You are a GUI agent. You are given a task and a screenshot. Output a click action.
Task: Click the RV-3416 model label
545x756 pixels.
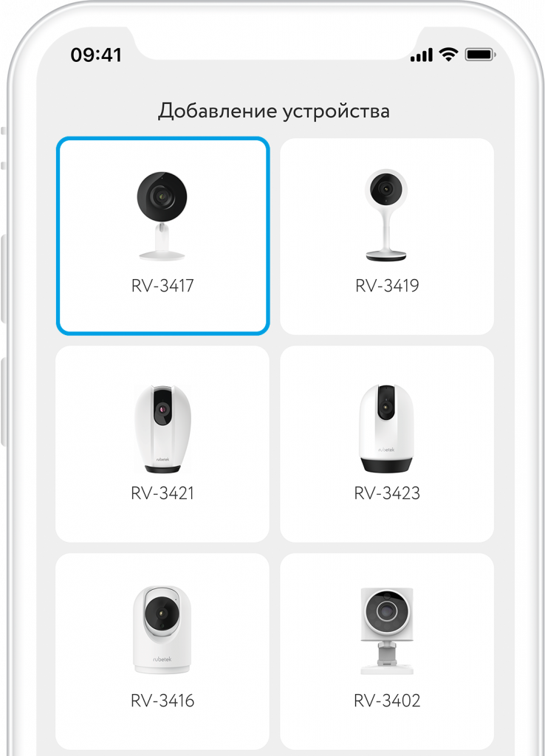pyautogui.click(x=162, y=701)
